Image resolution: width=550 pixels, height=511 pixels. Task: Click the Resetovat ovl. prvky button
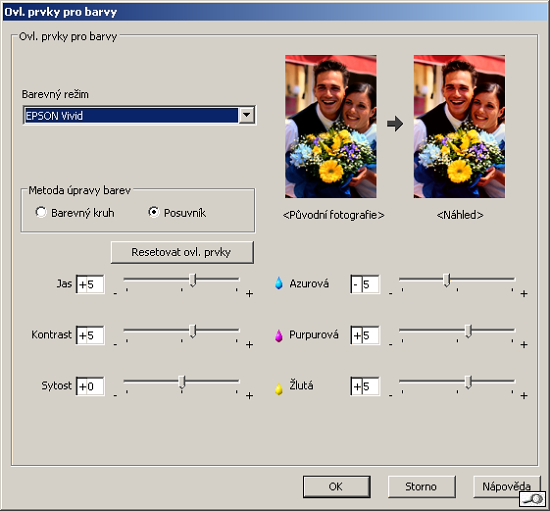182,252
